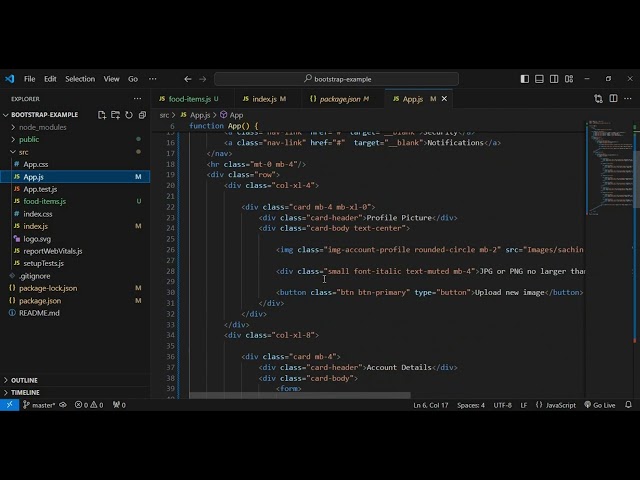Viewport: 640px width, 480px height.
Task: Click the bootstrap-example search box
Action: point(336,79)
